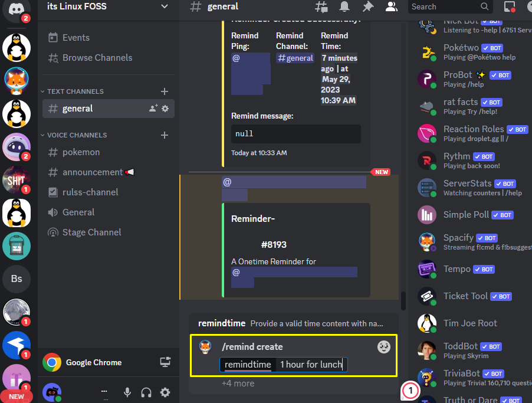This screenshot has width=532, height=403.
Task: Click the /remind create command text
Action: [x=252, y=346]
